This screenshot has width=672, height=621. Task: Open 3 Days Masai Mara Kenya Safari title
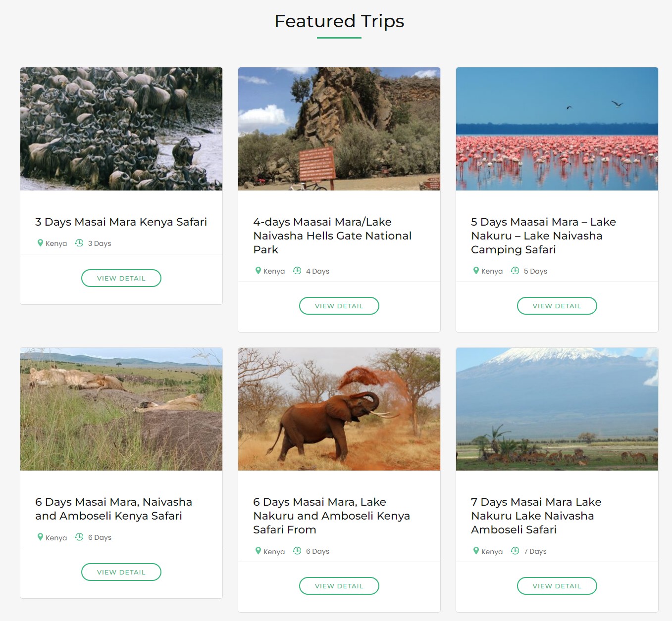coord(121,222)
